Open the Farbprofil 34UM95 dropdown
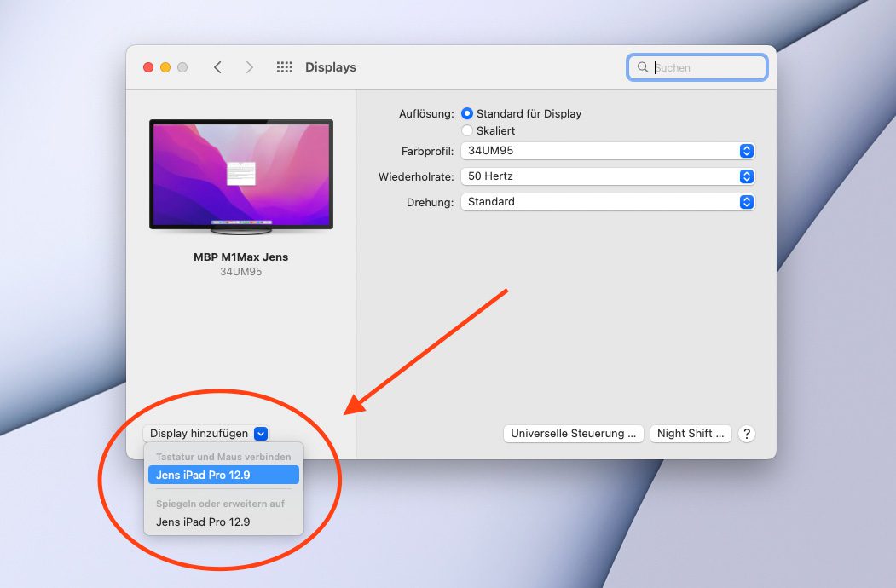896x588 pixels. click(x=608, y=151)
